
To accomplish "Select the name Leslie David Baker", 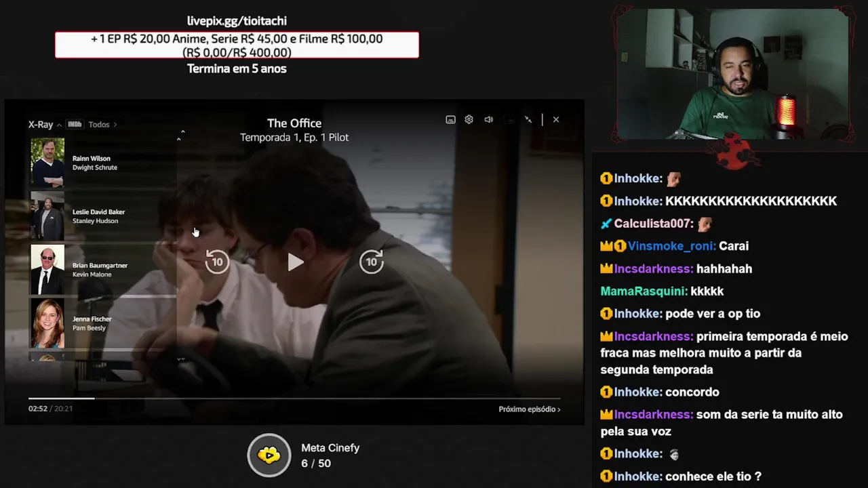I will click(98, 212).
